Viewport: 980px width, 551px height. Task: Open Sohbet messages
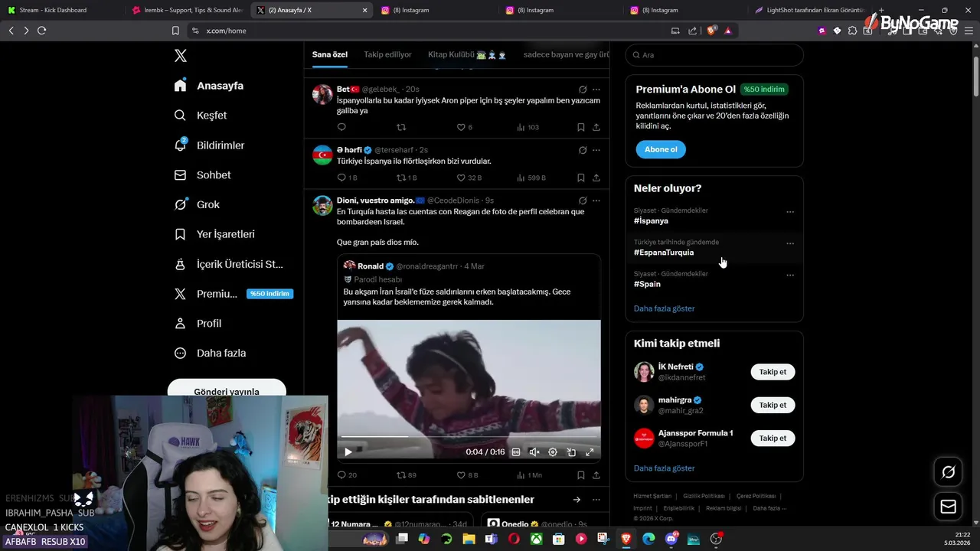click(202, 175)
